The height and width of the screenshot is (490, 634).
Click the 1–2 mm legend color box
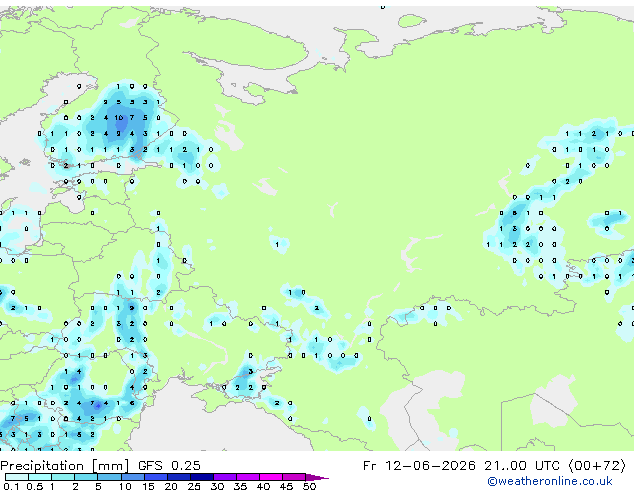click(x=63, y=477)
